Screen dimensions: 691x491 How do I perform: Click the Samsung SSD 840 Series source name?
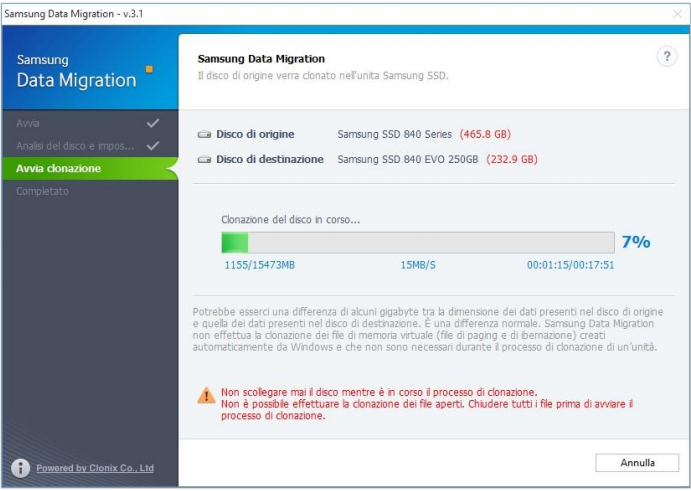click(394, 134)
